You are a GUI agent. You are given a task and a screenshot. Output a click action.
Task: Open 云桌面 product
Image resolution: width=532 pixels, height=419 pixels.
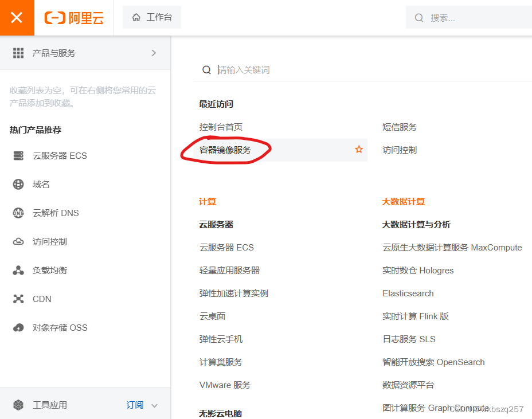pyautogui.click(x=212, y=316)
